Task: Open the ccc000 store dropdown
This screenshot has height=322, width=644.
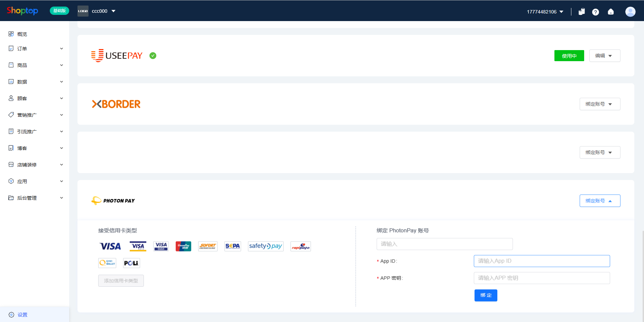Action: click(x=104, y=11)
